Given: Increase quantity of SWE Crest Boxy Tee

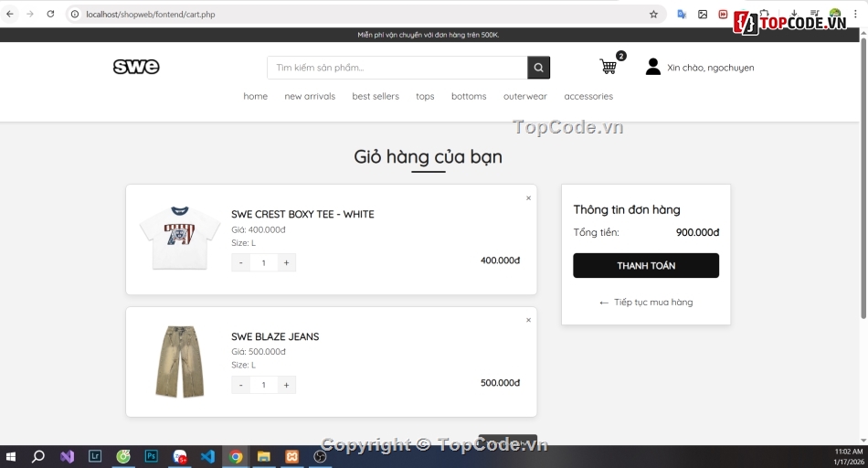Looking at the screenshot, I should (286, 263).
